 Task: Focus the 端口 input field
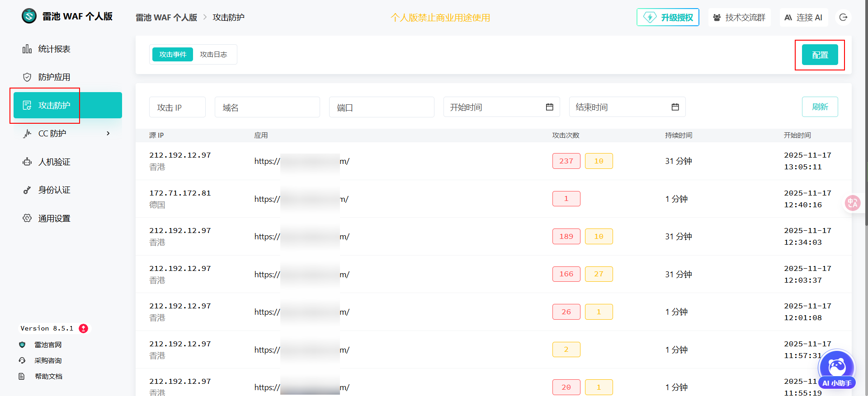tap(382, 107)
